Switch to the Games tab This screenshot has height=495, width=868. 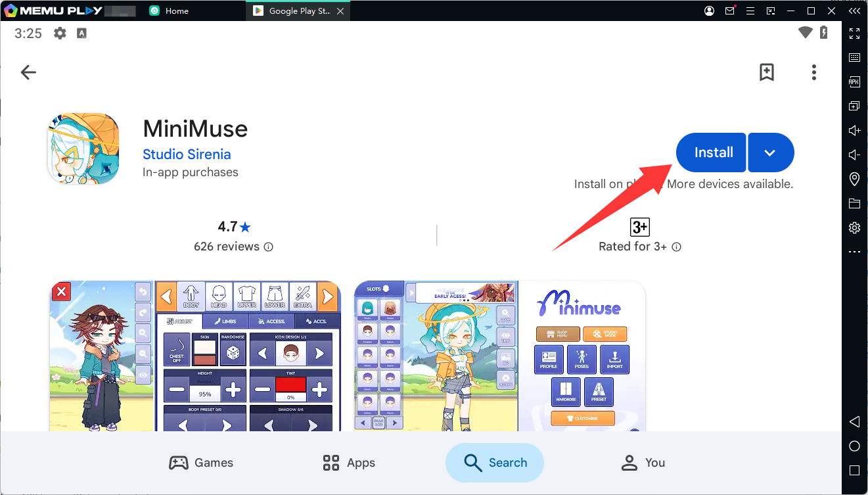pos(201,463)
